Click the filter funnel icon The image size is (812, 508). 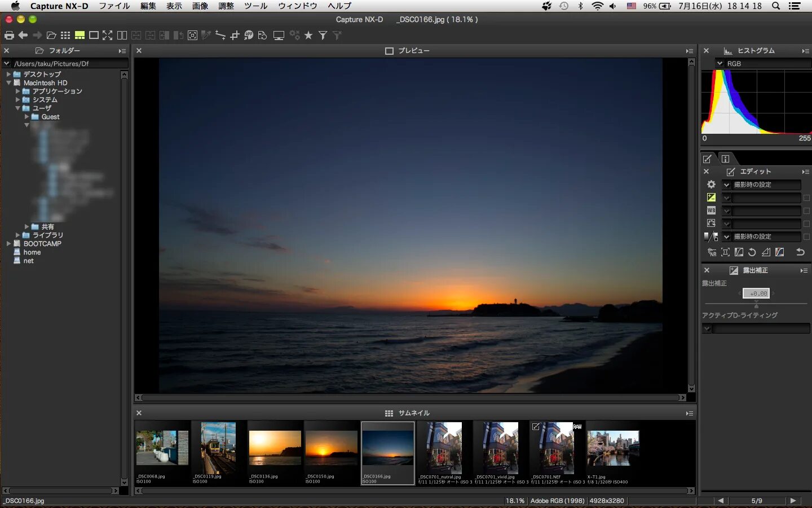click(323, 36)
